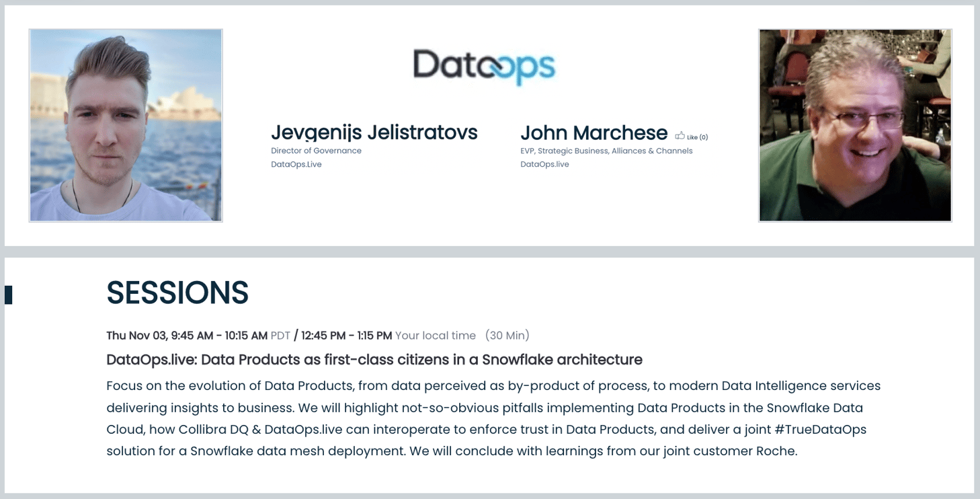Image resolution: width=980 pixels, height=499 pixels.
Task: Click DataOps.live company under John Marchese
Action: pyautogui.click(x=544, y=164)
